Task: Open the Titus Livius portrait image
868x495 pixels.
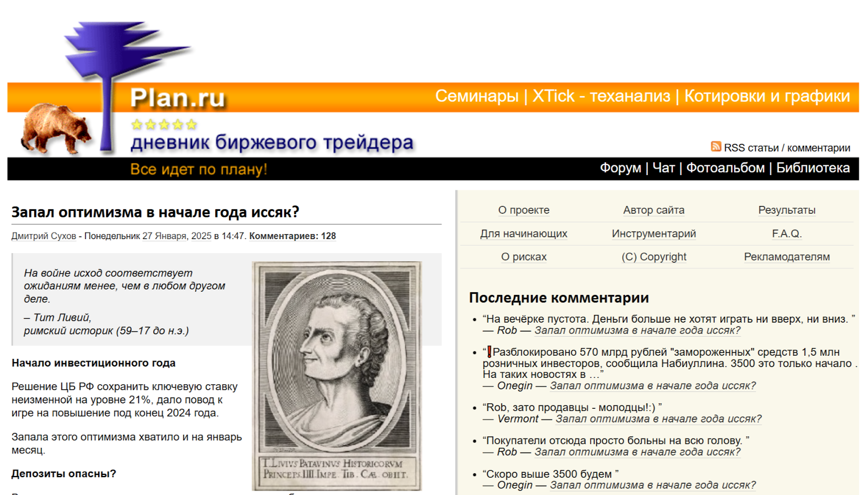Action: [x=336, y=376]
